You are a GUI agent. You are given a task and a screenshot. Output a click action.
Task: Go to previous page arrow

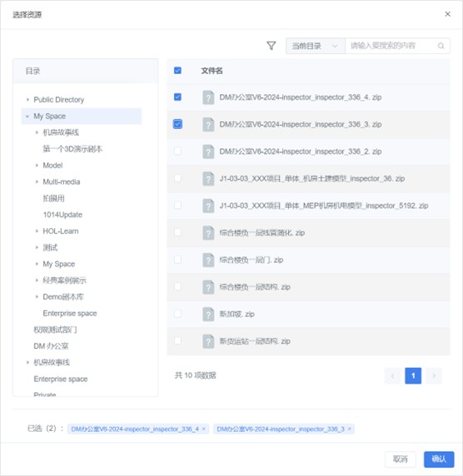pos(392,376)
